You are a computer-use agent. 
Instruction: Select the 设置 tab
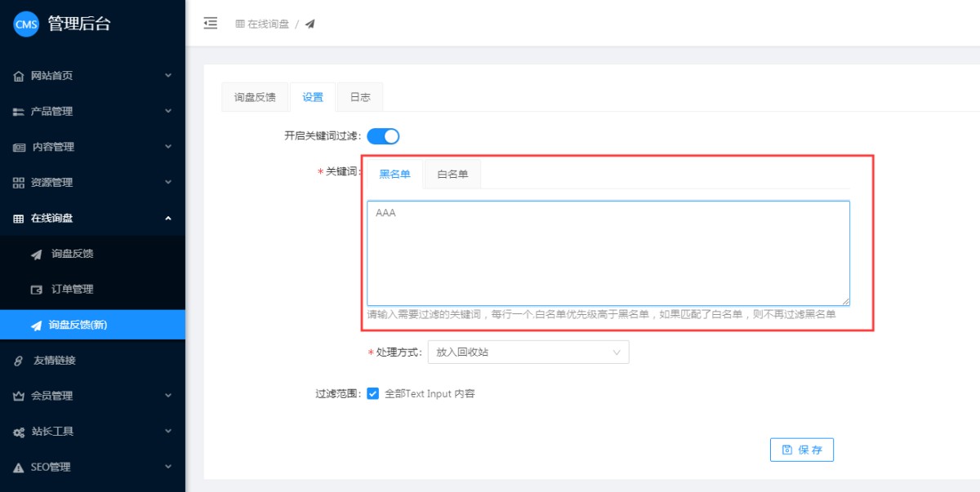[x=313, y=97]
